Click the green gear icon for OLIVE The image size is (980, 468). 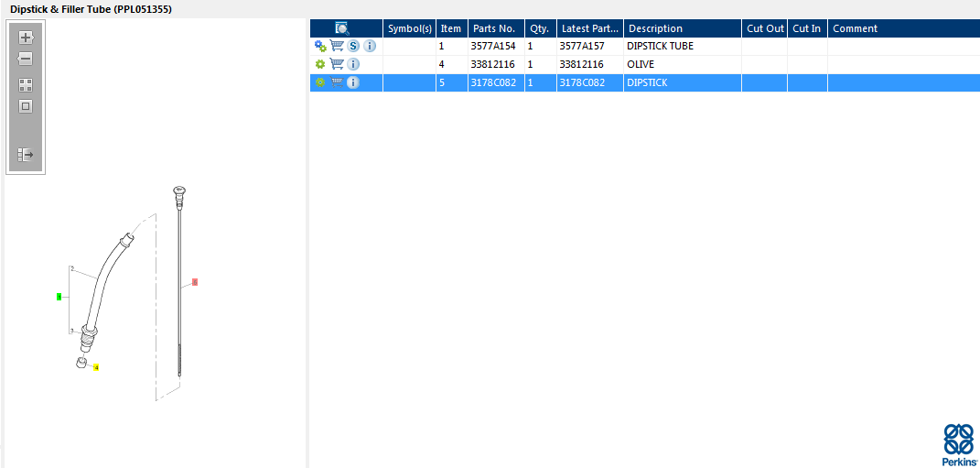(x=320, y=64)
